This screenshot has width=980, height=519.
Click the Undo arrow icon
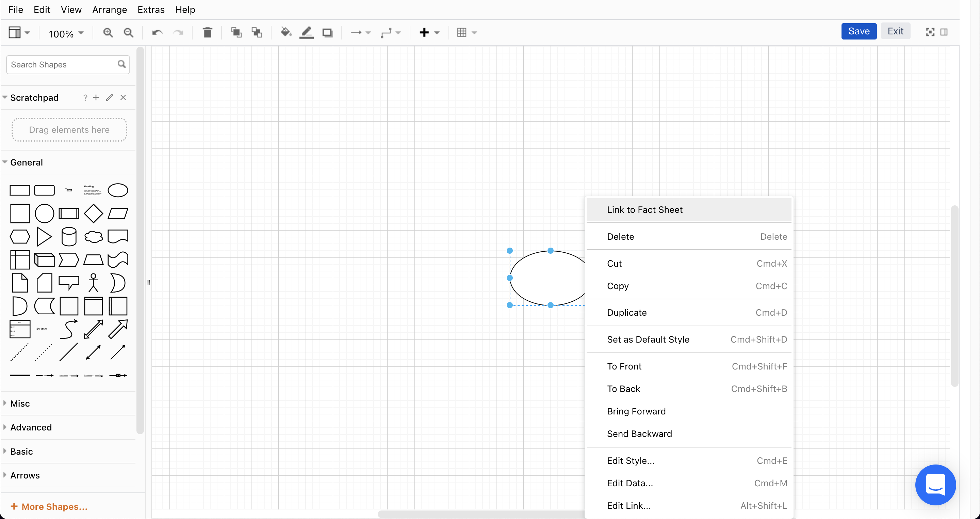pos(157,33)
